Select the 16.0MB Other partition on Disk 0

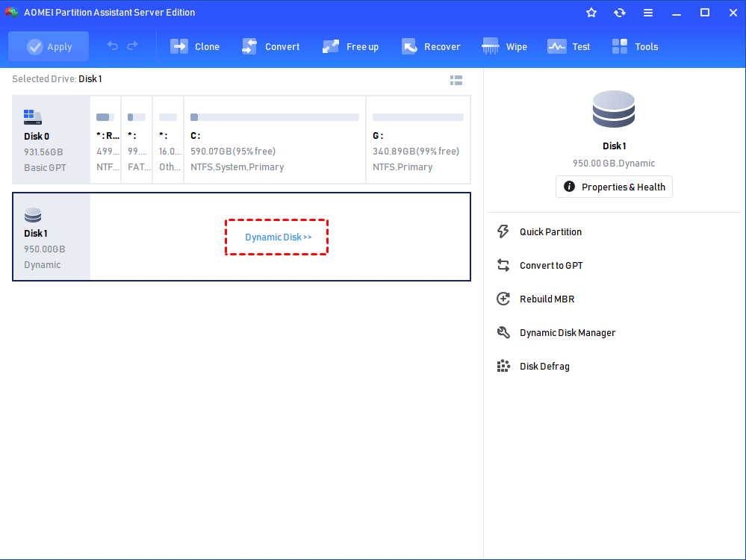[169, 140]
